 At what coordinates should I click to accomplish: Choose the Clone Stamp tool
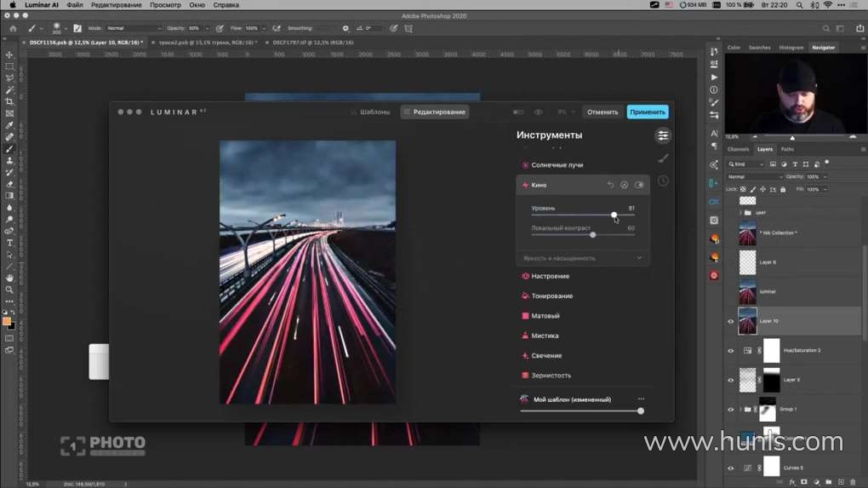click(x=9, y=160)
